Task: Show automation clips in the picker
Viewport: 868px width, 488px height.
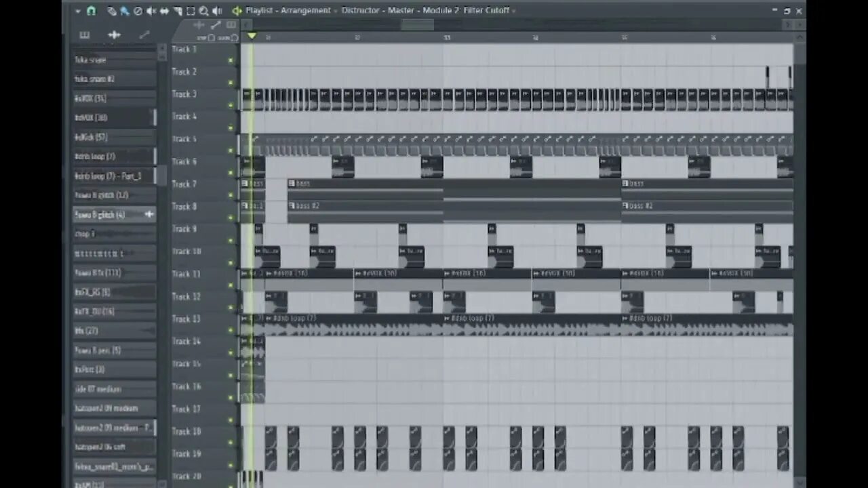Action: (x=144, y=35)
